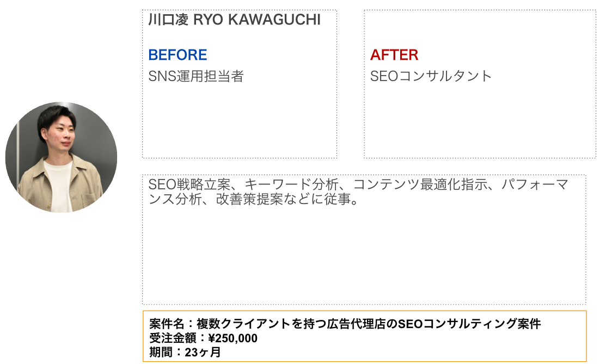Click the word RYO in the name
The width and height of the screenshot is (600, 364).
(x=207, y=20)
